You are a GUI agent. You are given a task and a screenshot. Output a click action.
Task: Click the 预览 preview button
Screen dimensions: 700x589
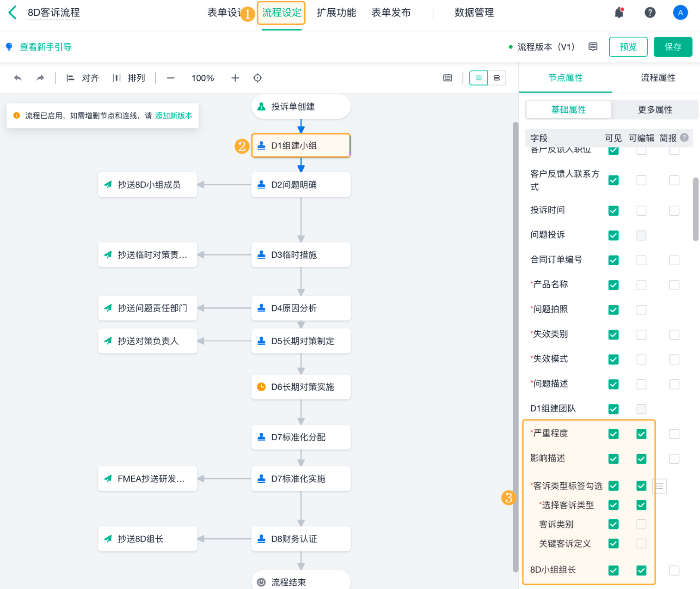628,47
